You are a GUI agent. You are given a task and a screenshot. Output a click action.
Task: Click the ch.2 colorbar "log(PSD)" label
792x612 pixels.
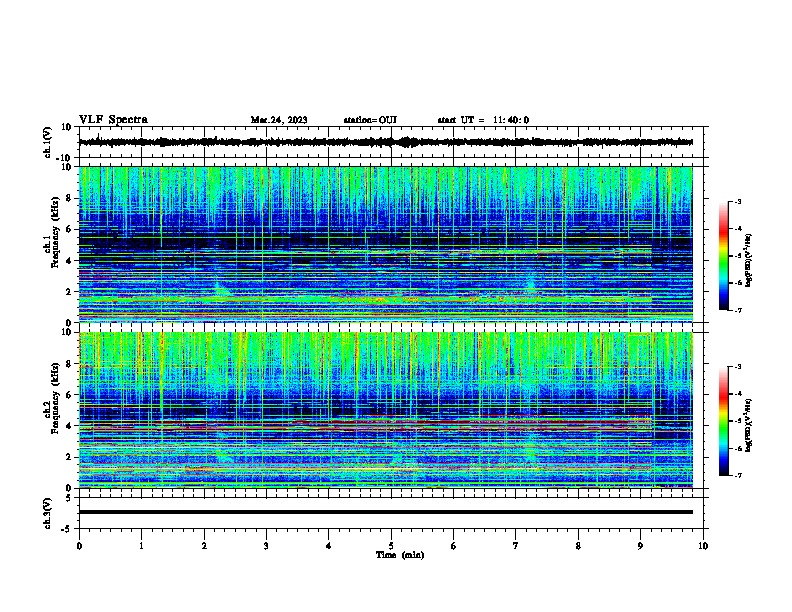click(748, 425)
